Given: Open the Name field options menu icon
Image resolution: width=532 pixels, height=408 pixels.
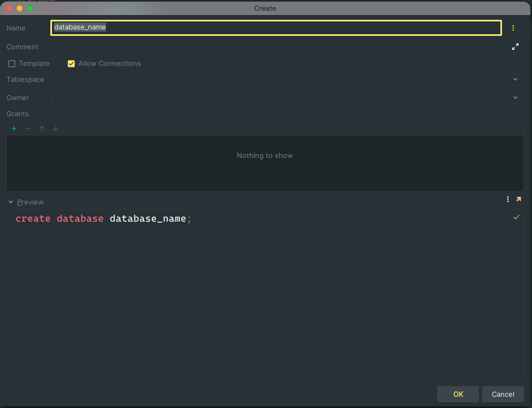Looking at the screenshot, I should point(513,28).
